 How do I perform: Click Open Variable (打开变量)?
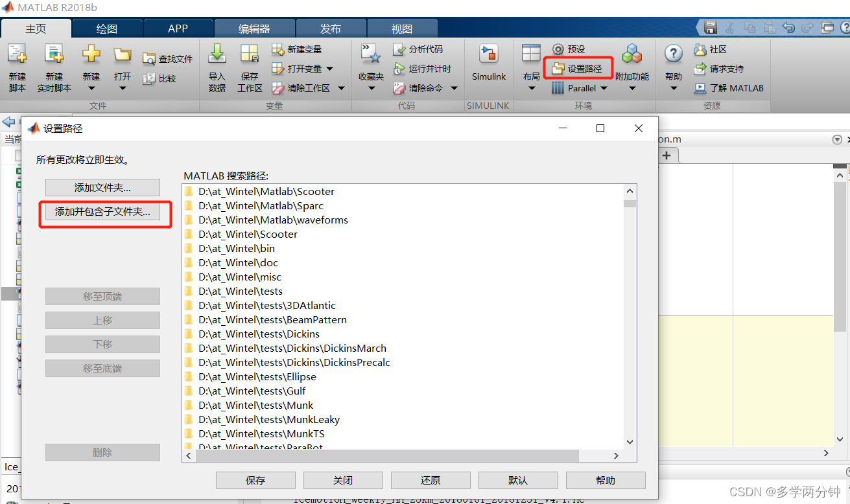[296, 69]
